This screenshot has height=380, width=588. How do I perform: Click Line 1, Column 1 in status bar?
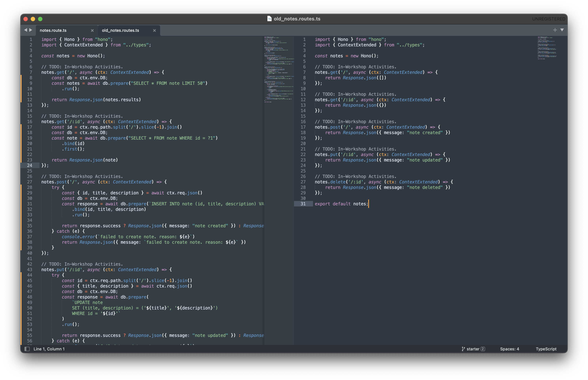coord(49,349)
